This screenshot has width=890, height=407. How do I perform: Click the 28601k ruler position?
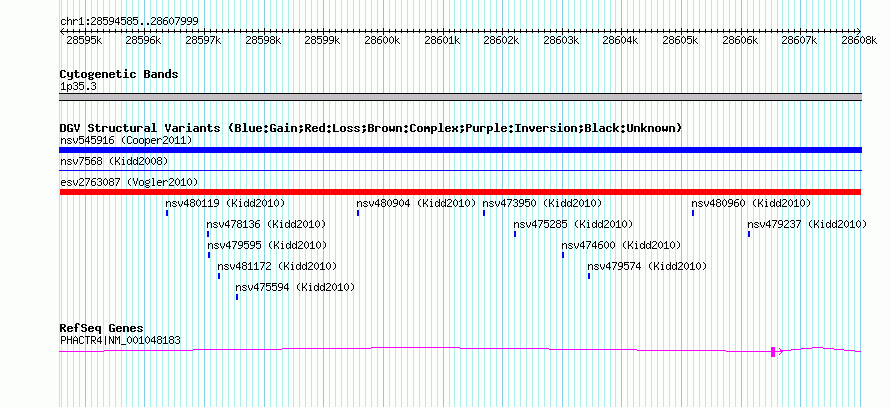442,40
